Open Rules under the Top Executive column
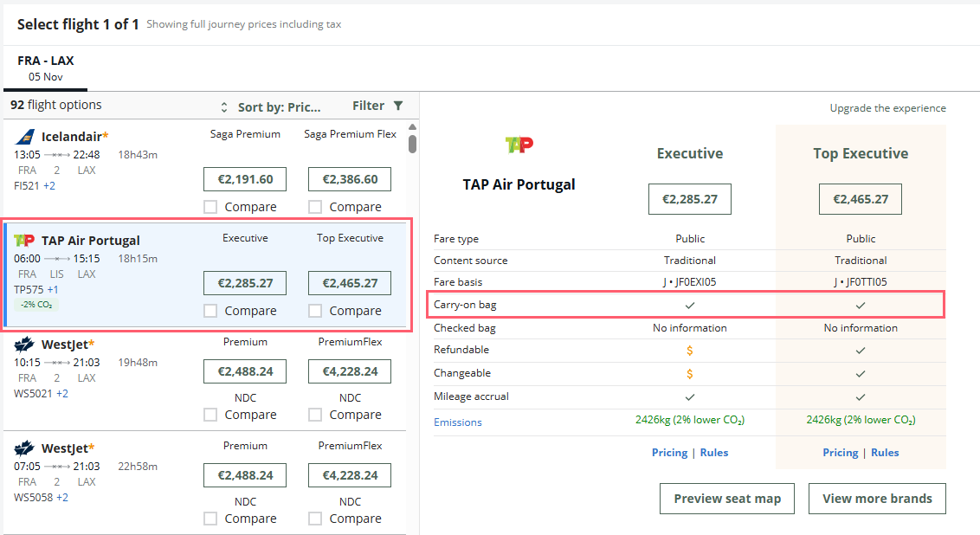The image size is (980, 535). pyautogui.click(x=885, y=452)
